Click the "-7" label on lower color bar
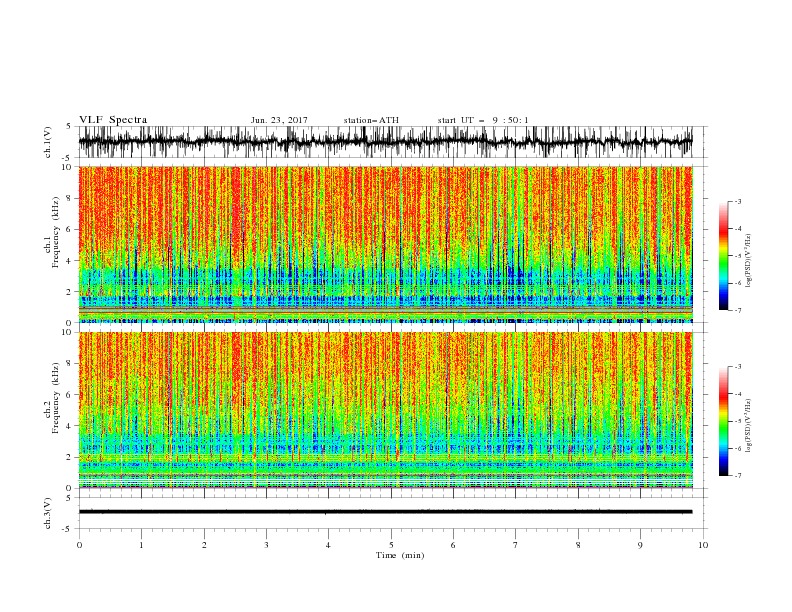The height and width of the screenshot is (612, 792). click(x=738, y=476)
